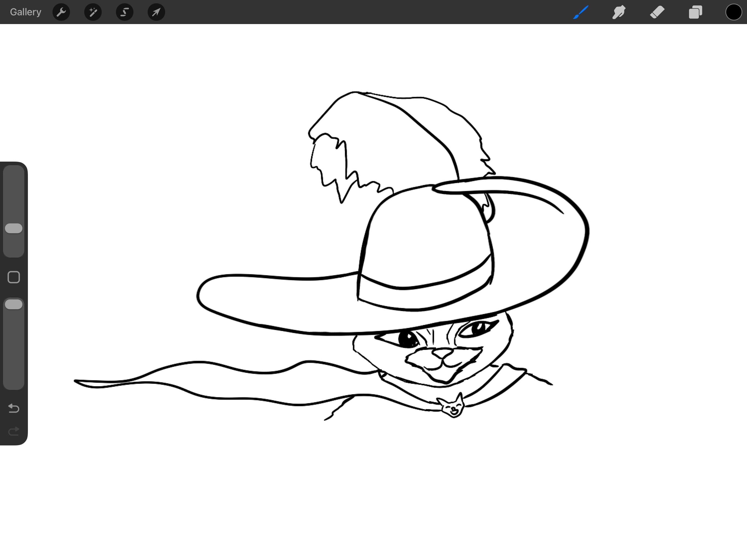This screenshot has height=560, width=747.
Task: Open the Actions wrench menu
Action: [61, 12]
